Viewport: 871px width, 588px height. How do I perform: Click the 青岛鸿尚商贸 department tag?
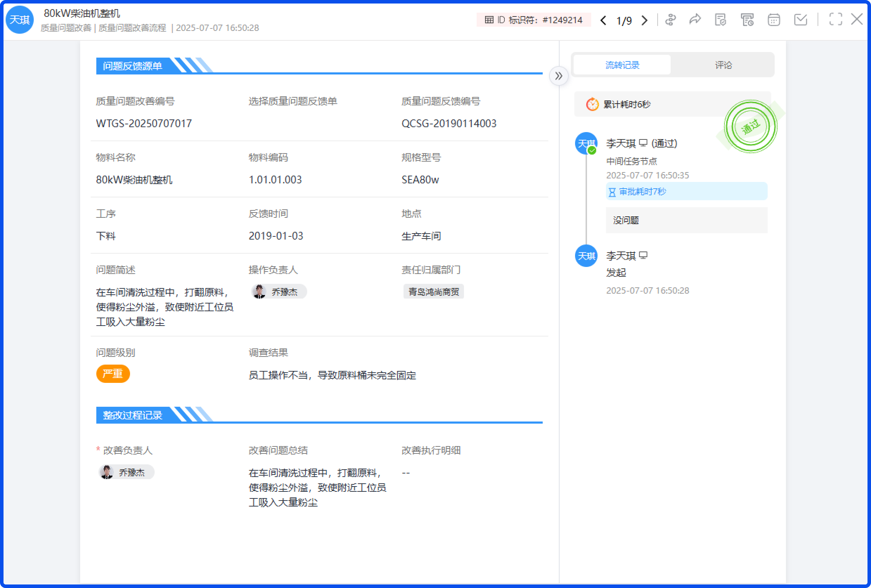click(434, 292)
